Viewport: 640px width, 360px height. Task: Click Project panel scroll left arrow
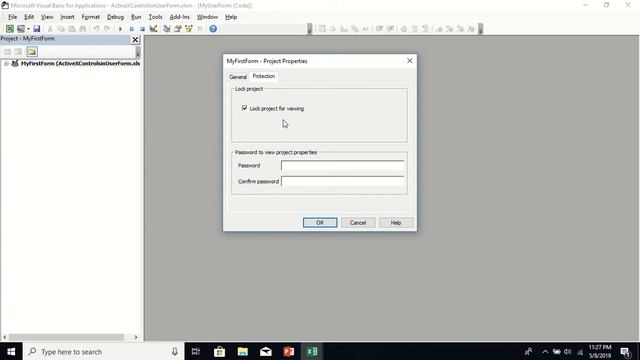click(5, 337)
